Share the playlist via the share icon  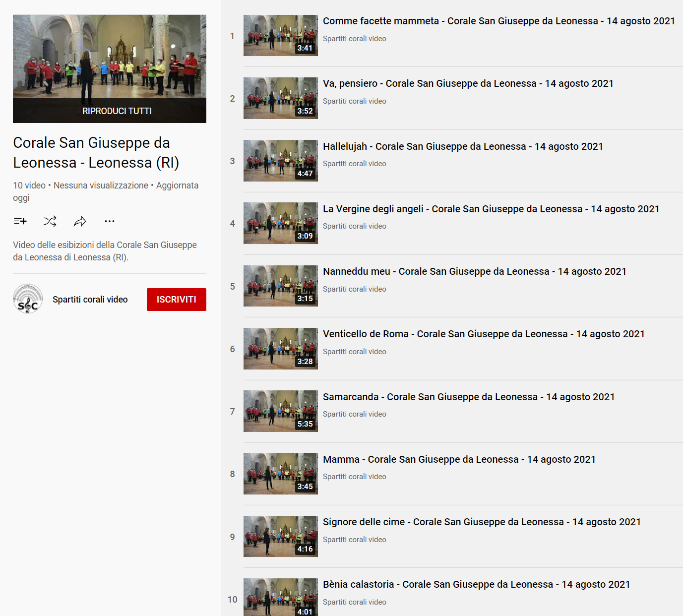click(80, 221)
